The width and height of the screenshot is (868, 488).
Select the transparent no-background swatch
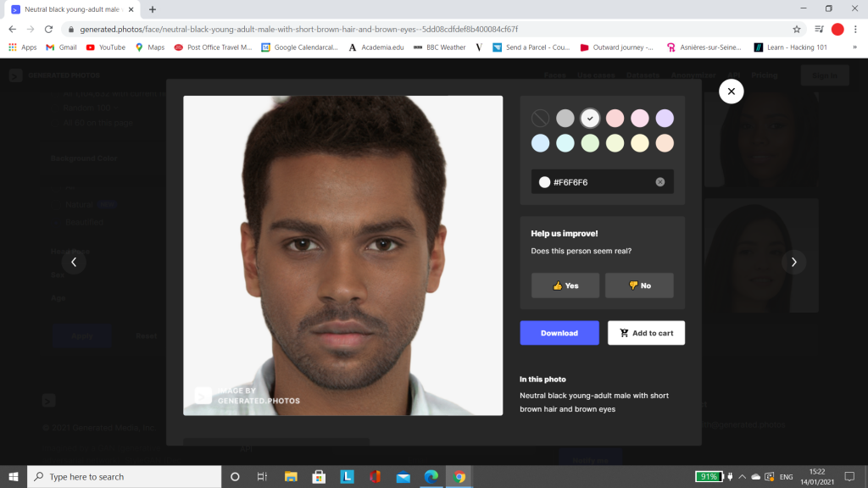(540, 118)
